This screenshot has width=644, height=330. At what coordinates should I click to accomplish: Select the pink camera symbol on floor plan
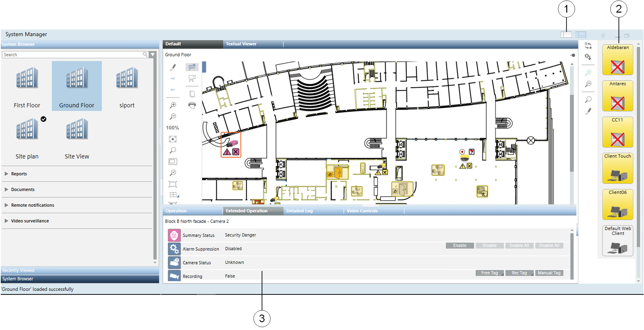coord(232,143)
